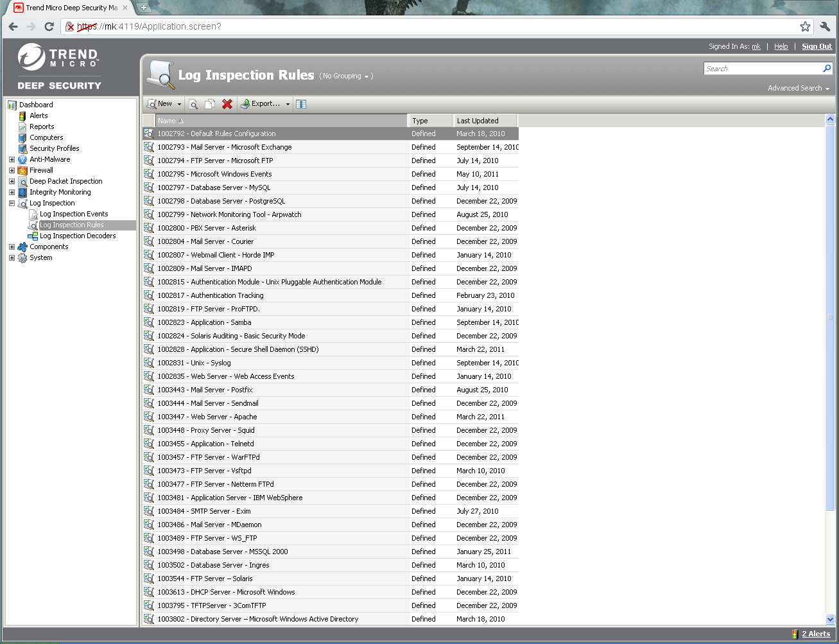Click the browser wrench settings icon
The height and width of the screenshot is (644, 839).
tap(826, 26)
